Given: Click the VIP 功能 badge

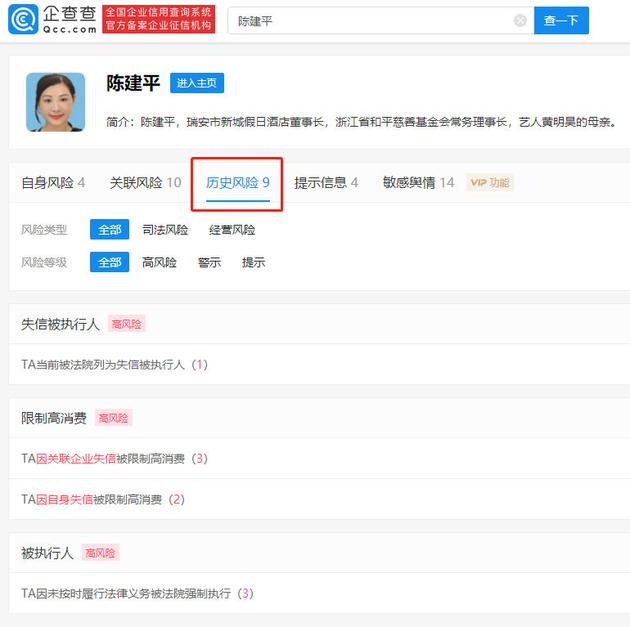Looking at the screenshot, I should point(490,183).
